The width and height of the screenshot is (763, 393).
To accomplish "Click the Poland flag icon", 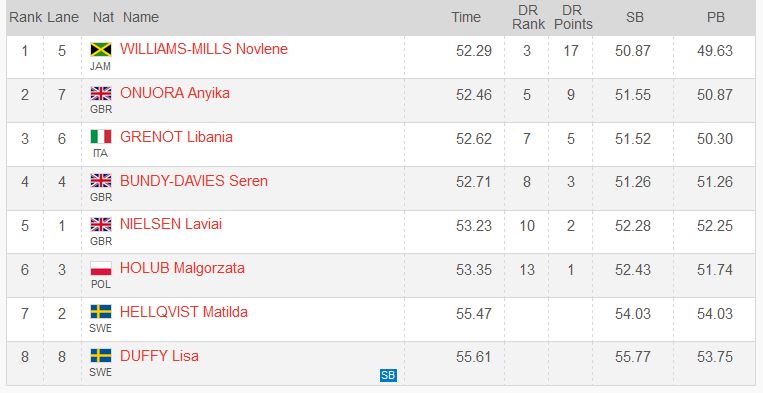I will (101, 268).
